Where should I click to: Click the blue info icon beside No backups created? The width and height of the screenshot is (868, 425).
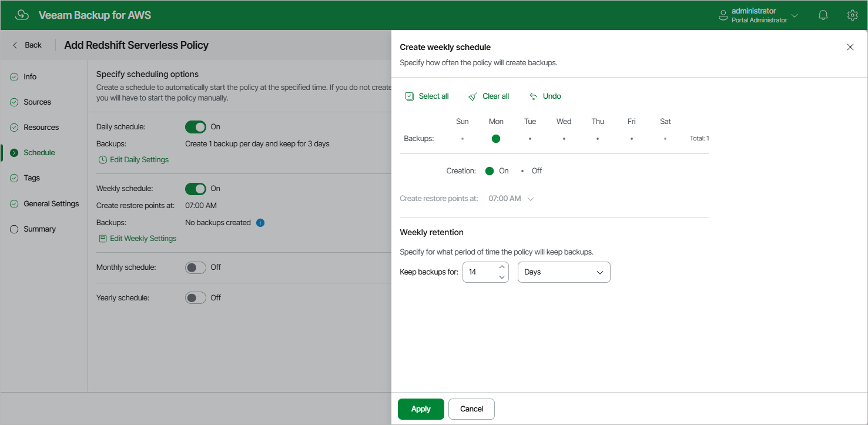(x=260, y=223)
